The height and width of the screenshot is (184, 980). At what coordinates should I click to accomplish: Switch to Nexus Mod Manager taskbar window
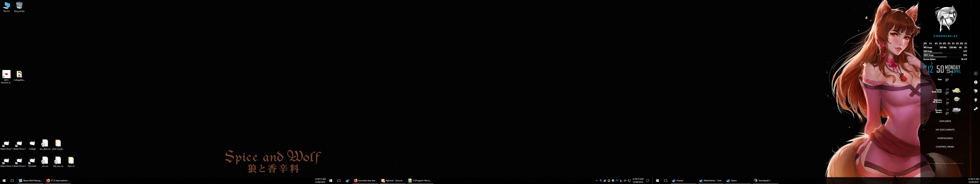30,181
